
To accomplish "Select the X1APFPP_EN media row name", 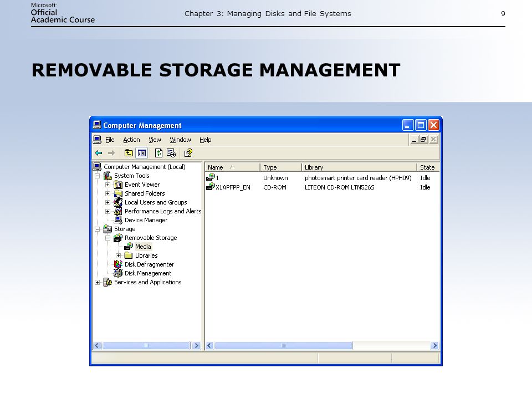I will pyautogui.click(x=233, y=187).
